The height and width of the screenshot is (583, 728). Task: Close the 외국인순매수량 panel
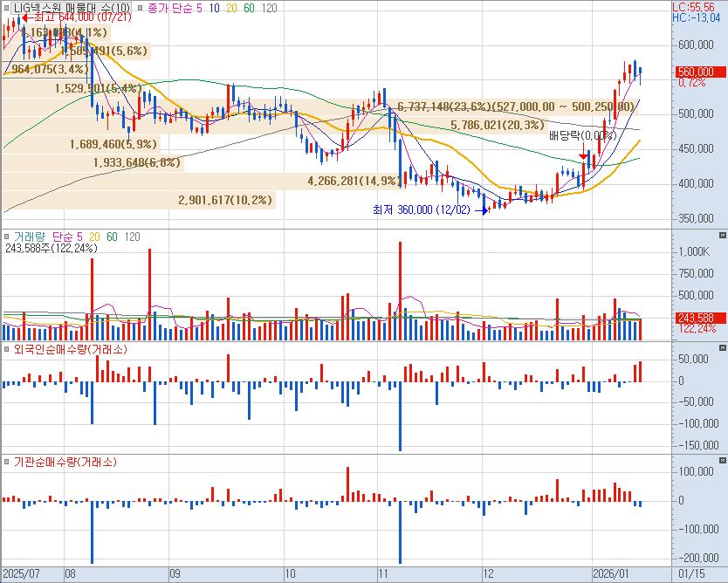pyautogui.click(x=721, y=348)
